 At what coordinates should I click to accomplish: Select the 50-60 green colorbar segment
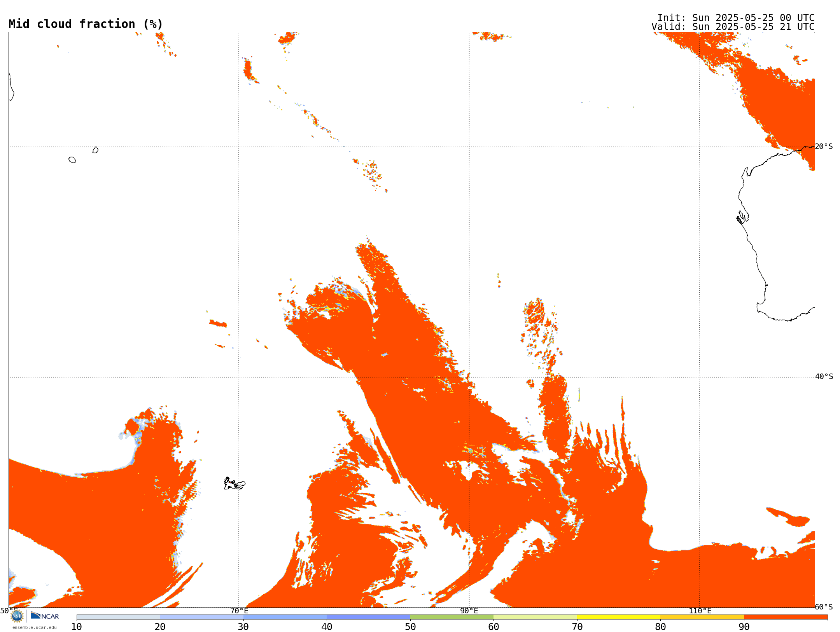452,617
